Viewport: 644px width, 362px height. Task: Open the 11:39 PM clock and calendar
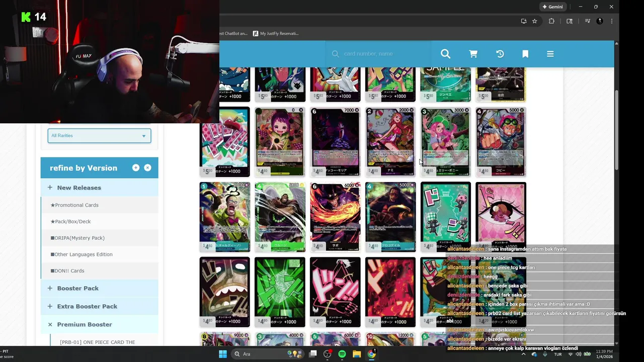604,354
